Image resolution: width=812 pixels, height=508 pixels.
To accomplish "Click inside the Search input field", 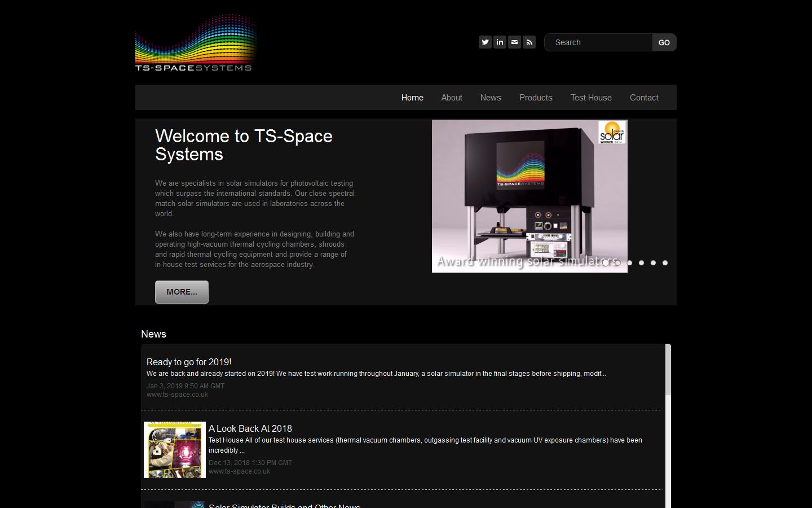I will [598, 42].
